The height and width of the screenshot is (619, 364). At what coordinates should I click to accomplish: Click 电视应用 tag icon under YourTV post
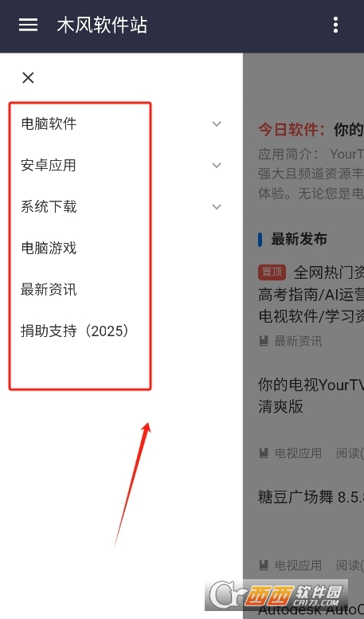pyautogui.click(x=264, y=452)
